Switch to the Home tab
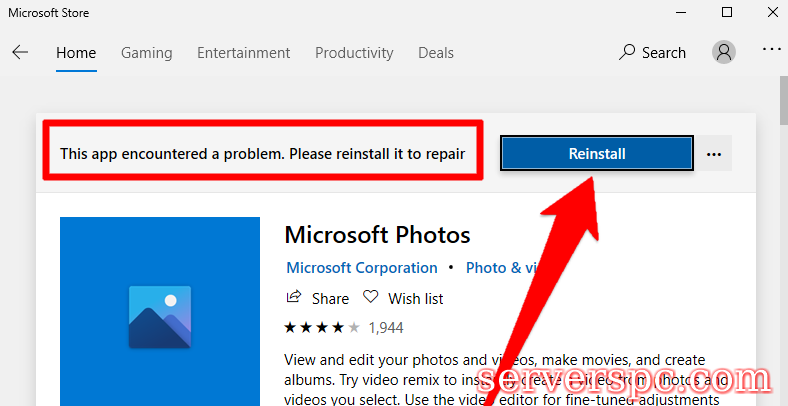The image size is (788, 406). click(76, 53)
